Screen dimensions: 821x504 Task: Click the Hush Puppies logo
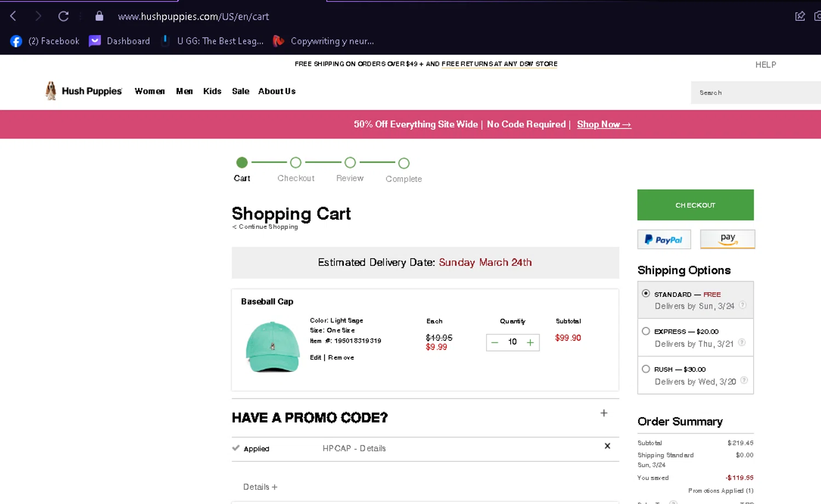(83, 91)
